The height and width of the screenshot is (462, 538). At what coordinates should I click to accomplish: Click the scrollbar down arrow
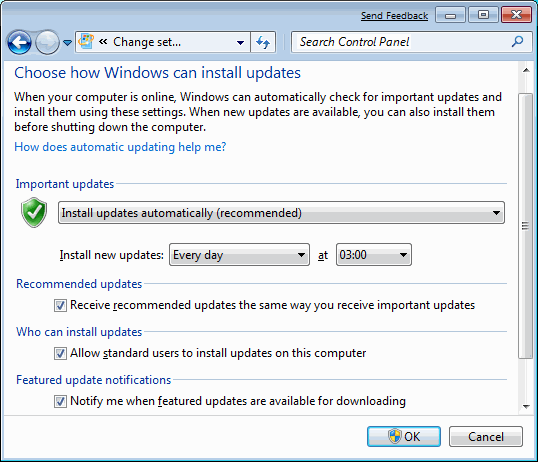[526, 407]
